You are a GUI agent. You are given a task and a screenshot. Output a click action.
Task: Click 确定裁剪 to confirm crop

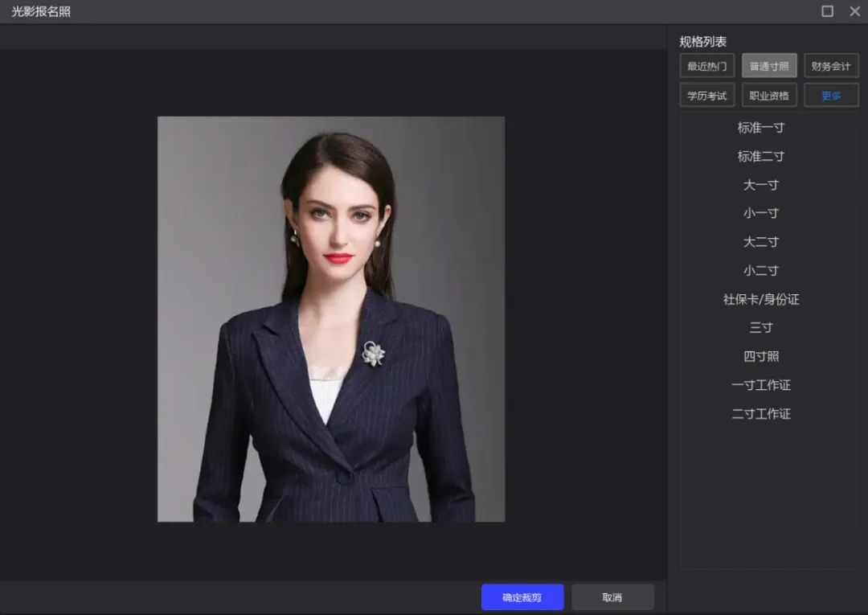(522, 597)
